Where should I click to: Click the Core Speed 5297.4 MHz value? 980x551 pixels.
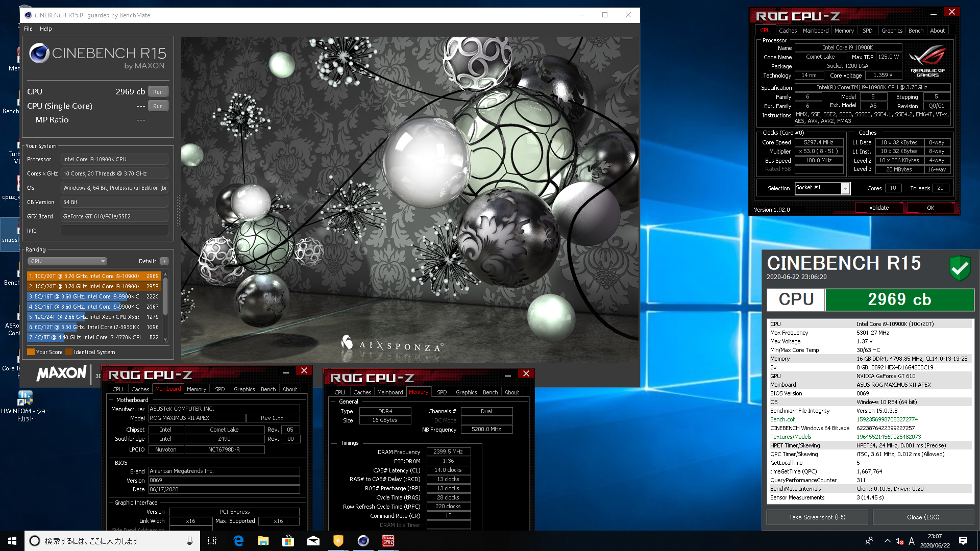point(818,142)
